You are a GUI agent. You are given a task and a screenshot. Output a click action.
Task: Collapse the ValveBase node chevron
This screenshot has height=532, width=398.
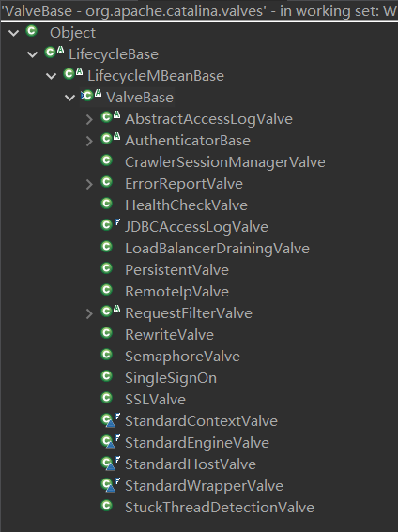69,98
